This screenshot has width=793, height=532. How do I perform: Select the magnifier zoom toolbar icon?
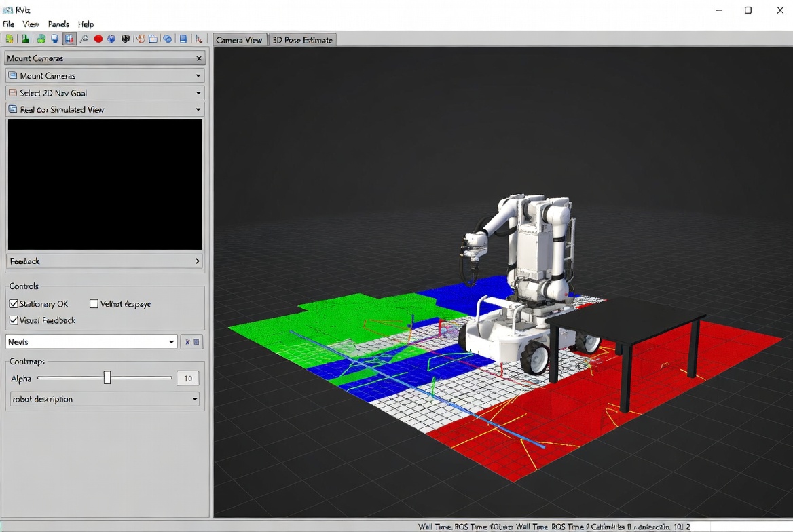(84, 39)
